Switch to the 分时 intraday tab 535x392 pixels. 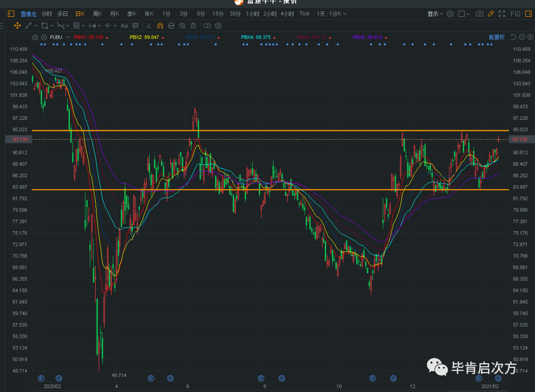[47, 14]
